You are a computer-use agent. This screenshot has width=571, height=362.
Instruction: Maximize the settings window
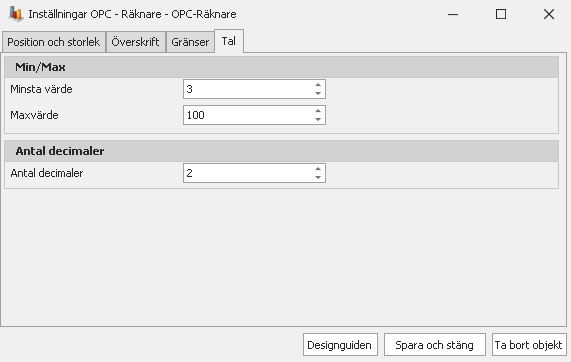coord(501,14)
